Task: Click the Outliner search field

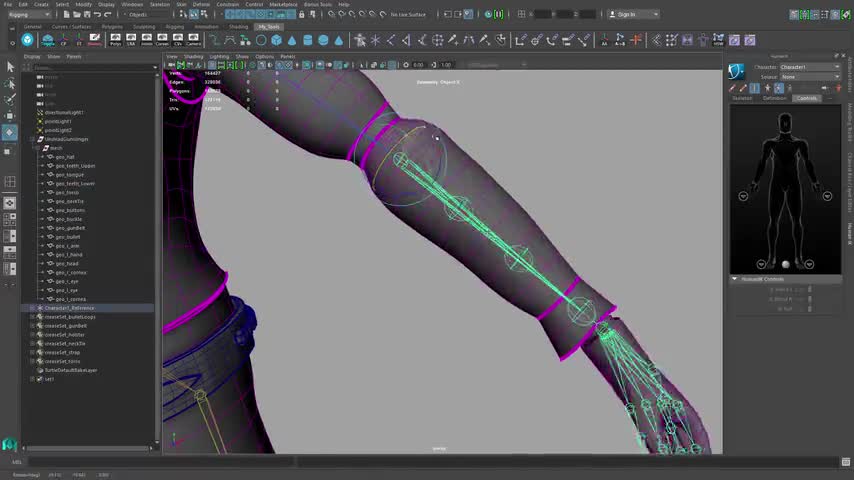Action: coord(90,67)
